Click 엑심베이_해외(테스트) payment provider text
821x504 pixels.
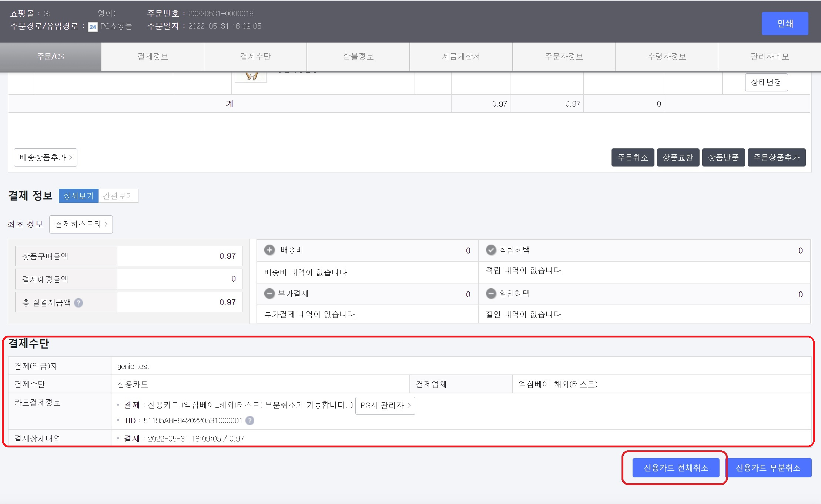point(558,384)
